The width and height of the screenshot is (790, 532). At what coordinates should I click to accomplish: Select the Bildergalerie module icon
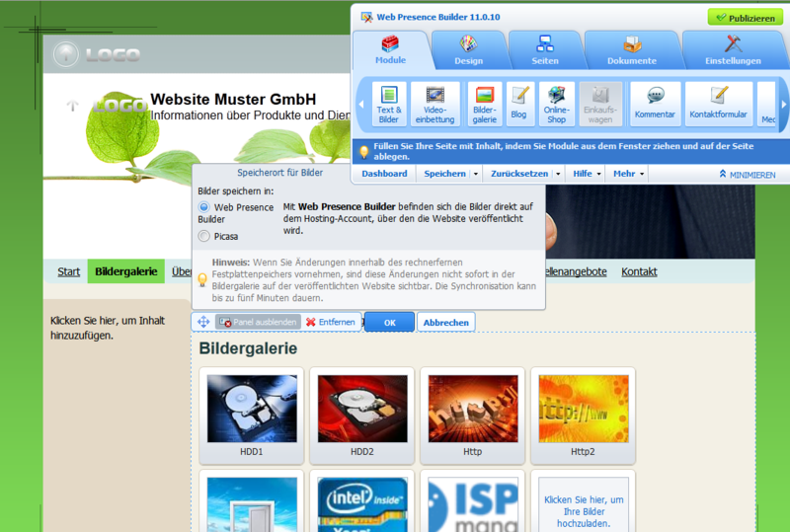click(484, 104)
